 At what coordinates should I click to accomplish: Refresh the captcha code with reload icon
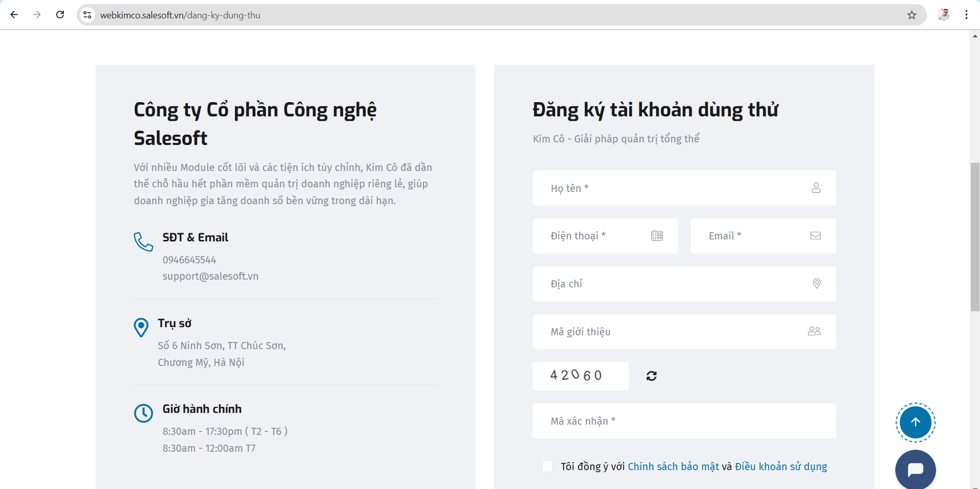click(x=651, y=376)
